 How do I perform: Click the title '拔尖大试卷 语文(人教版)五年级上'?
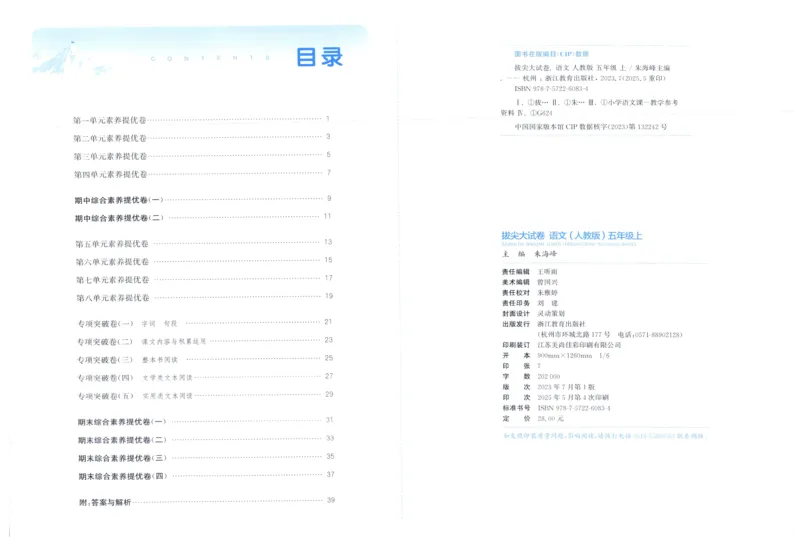point(571,235)
